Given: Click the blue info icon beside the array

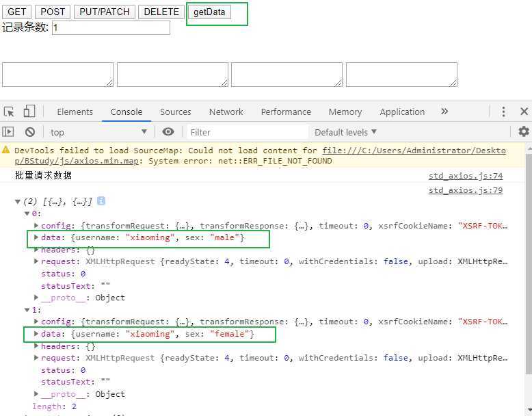Looking at the screenshot, I should coord(101,201).
